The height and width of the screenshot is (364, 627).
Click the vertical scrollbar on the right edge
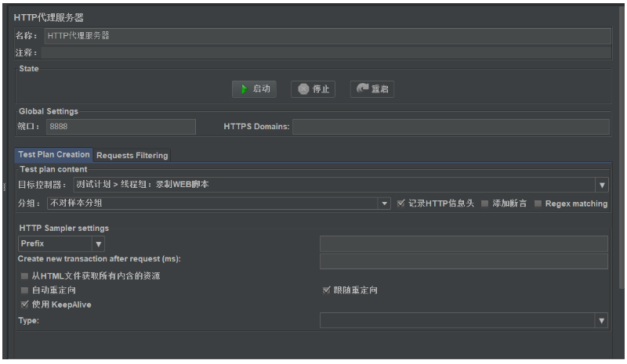[622, 148]
